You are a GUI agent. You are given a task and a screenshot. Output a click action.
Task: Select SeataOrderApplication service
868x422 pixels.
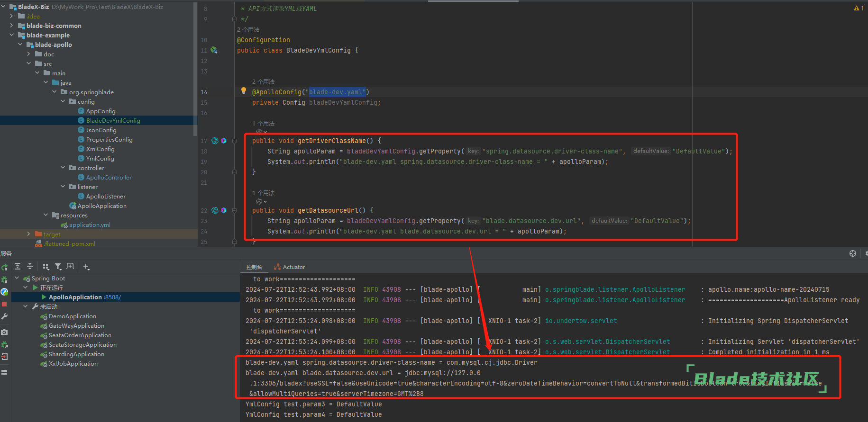tap(80, 335)
